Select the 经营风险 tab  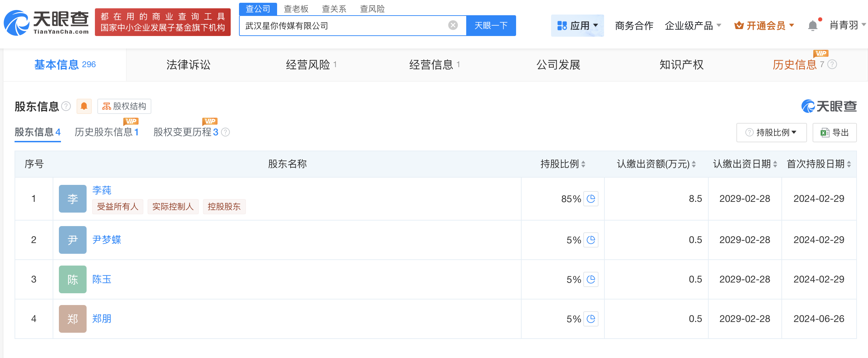[x=311, y=65]
